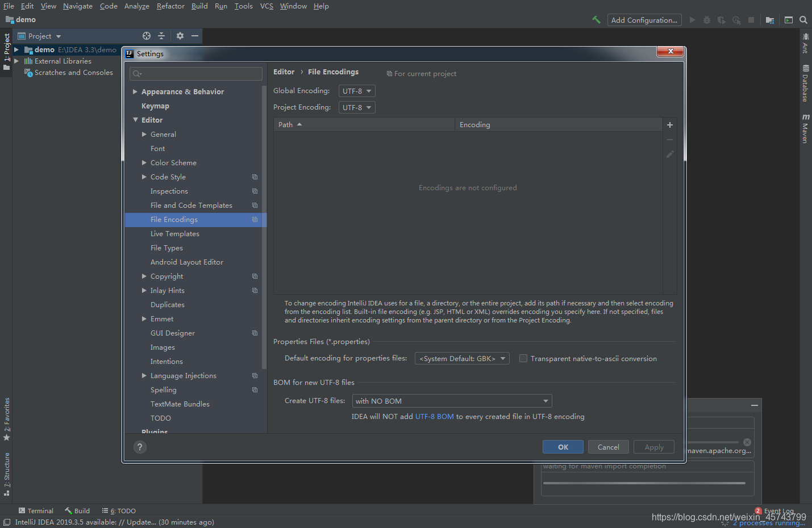The width and height of the screenshot is (812, 528).
Task: Expand the External Libraries tree node
Action: 16,61
